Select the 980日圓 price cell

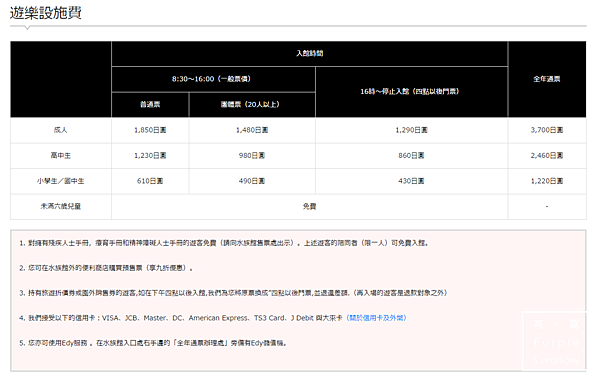[252, 156]
